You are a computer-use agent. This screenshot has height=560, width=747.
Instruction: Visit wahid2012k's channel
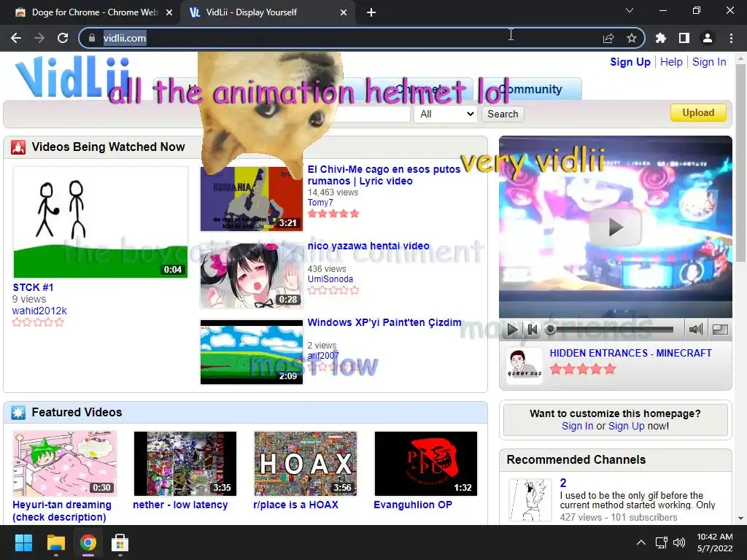(39, 311)
